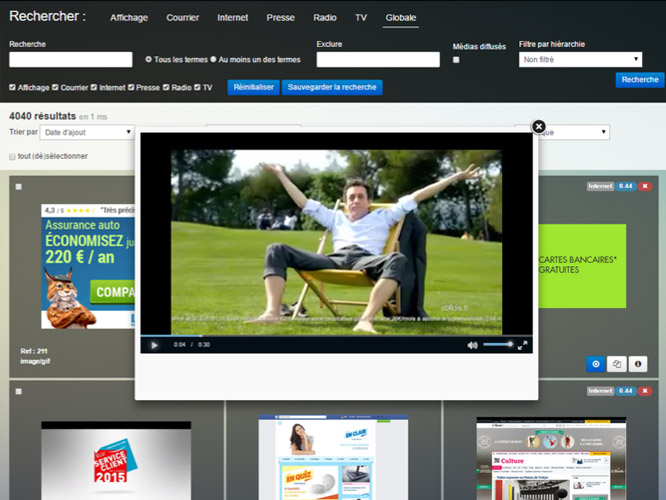Uncheck the Affichage media checkbox
666x500 pixels.
pyautogui.click(x=12, y=87)
